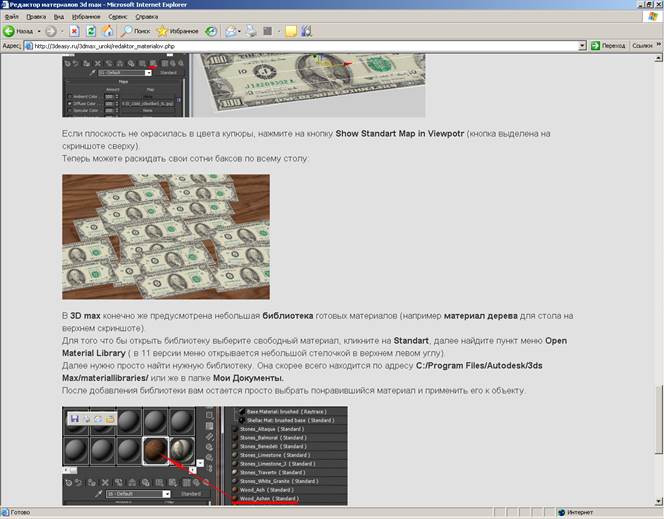Open the Правка menu
The width and height of the screenshot is (664, 519).
(36, 17)
